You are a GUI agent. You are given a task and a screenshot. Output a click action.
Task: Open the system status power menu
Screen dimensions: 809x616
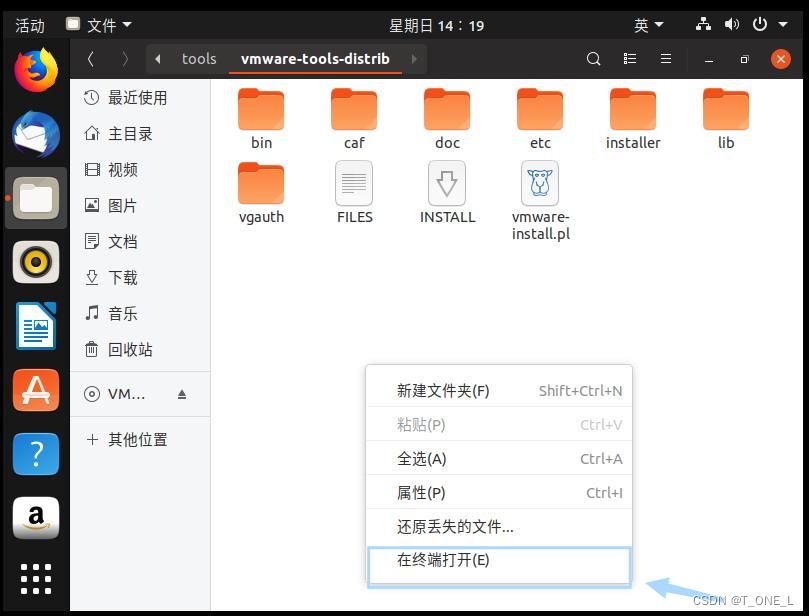pos(758,24)
